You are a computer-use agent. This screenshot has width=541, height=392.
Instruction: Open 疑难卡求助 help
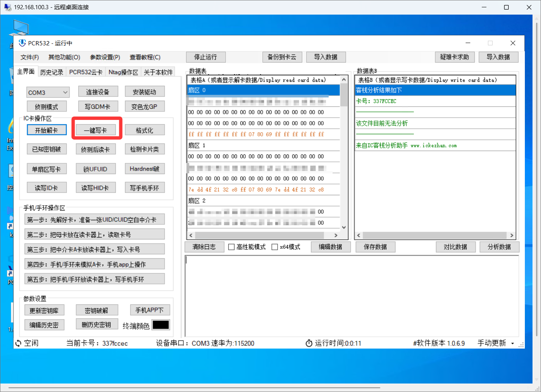(455, 57)
